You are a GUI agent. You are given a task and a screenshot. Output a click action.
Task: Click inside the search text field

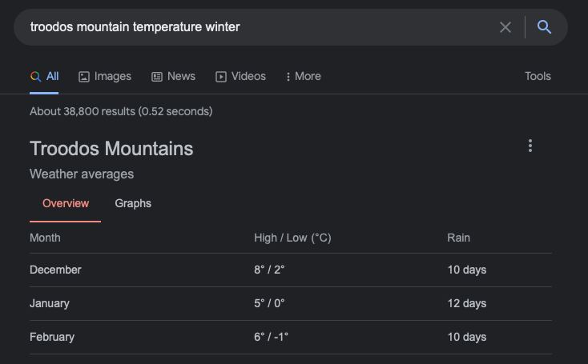coord(259,27)
